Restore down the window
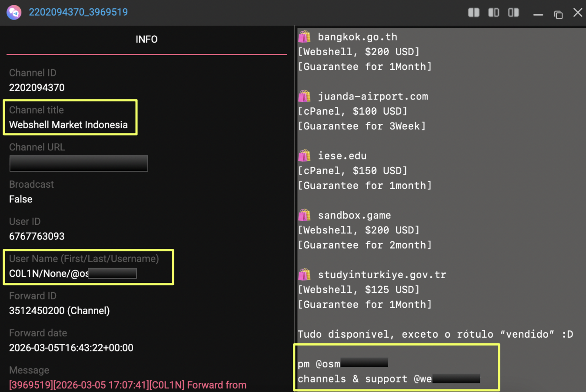Image resolution: width=586 pixels, height=392 pixels. click(x=558, y=15)
